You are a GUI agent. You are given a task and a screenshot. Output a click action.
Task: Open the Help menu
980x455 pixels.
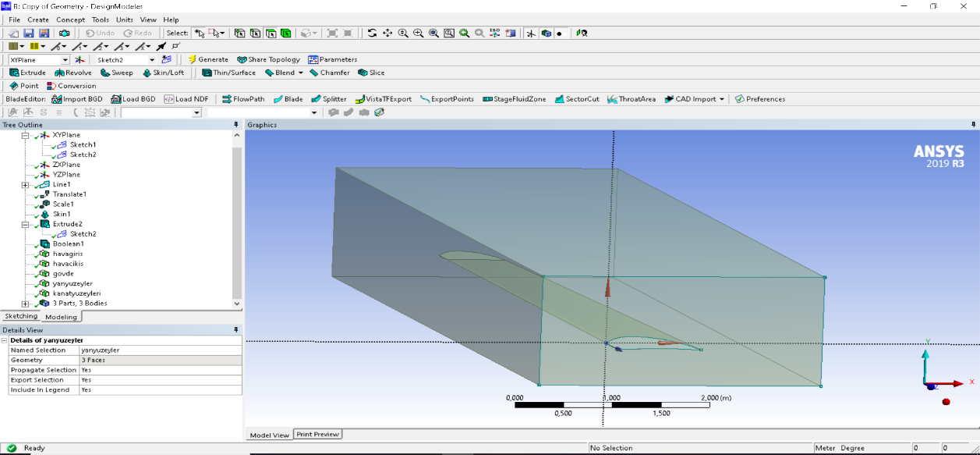pos(172,20)
